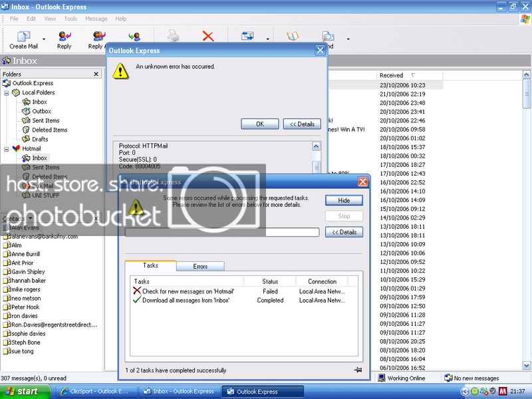Click Received column header to sort
This screenshot has width=532, height=399.
pos(409,75)
